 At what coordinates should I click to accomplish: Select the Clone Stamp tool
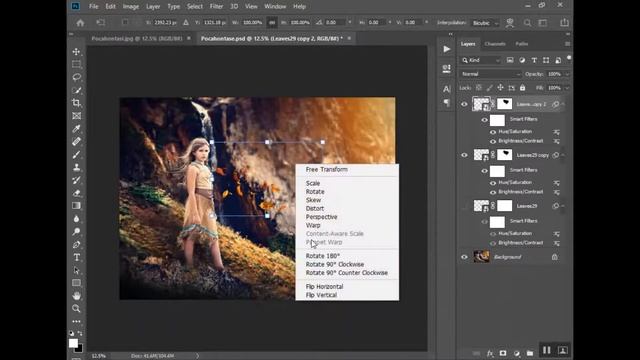(76, 167)
